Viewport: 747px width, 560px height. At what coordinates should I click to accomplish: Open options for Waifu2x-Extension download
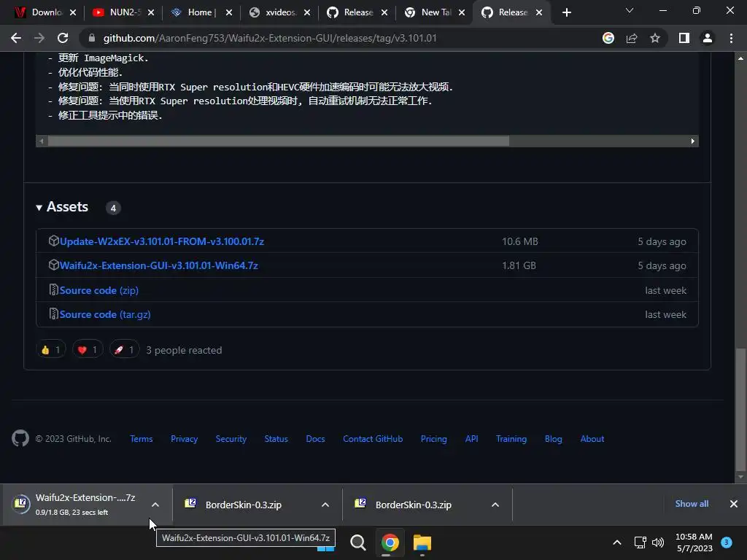pos(155,505)
